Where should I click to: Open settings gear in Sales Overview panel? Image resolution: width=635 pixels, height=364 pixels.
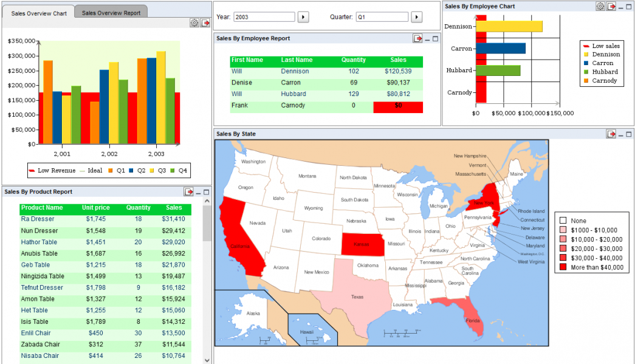tap(194, 23)
